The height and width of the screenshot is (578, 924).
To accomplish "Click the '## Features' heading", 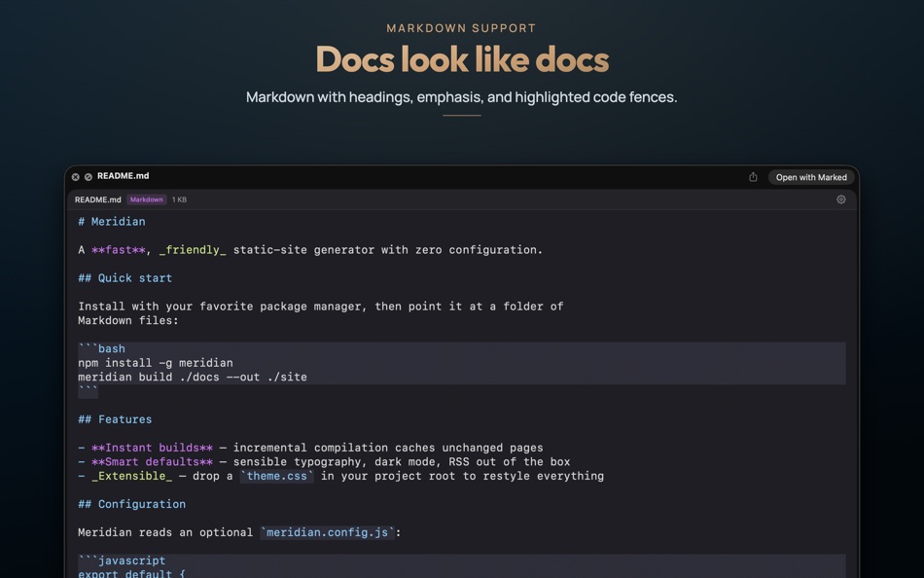I will point(115,419).
